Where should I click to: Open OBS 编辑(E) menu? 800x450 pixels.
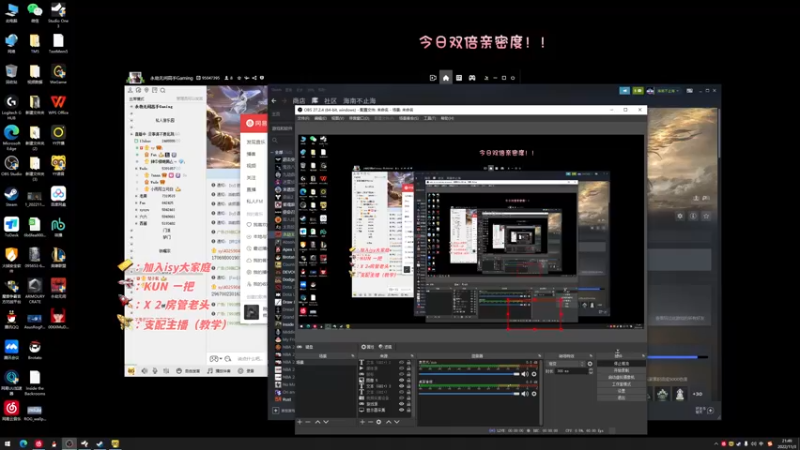pos(320,118)
